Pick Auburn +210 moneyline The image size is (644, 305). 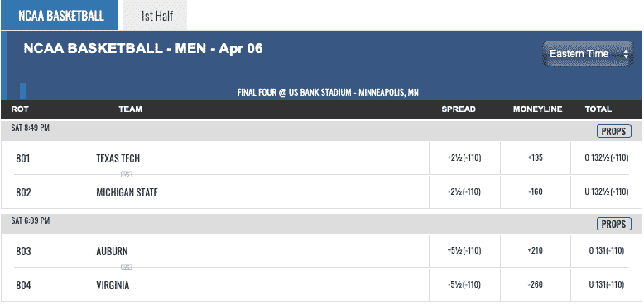point(536,251)
